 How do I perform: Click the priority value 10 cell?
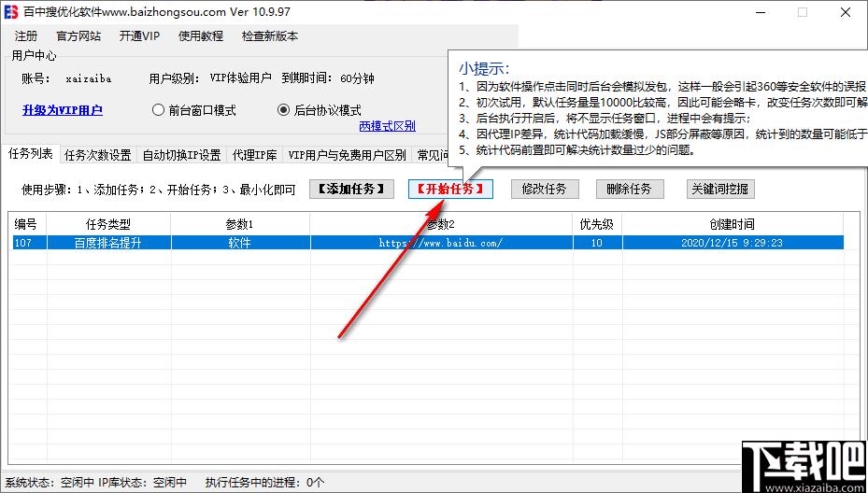pyautogui.click(x=597, y=243)
